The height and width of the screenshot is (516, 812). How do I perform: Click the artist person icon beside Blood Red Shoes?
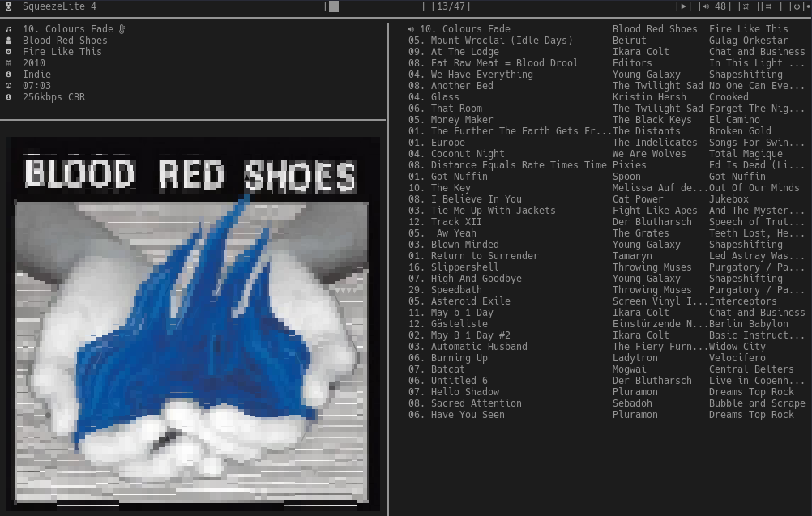[x=8, y=41]
